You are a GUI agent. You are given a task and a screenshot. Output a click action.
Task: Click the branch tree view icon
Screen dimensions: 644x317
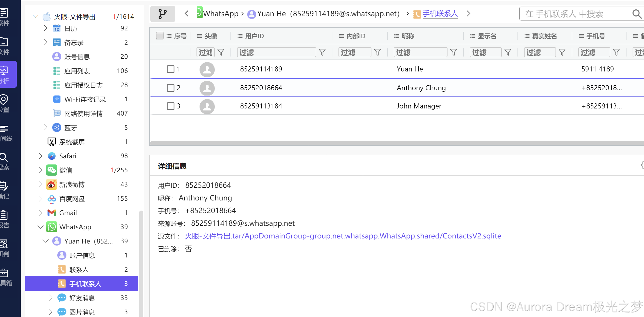(163, 14)
